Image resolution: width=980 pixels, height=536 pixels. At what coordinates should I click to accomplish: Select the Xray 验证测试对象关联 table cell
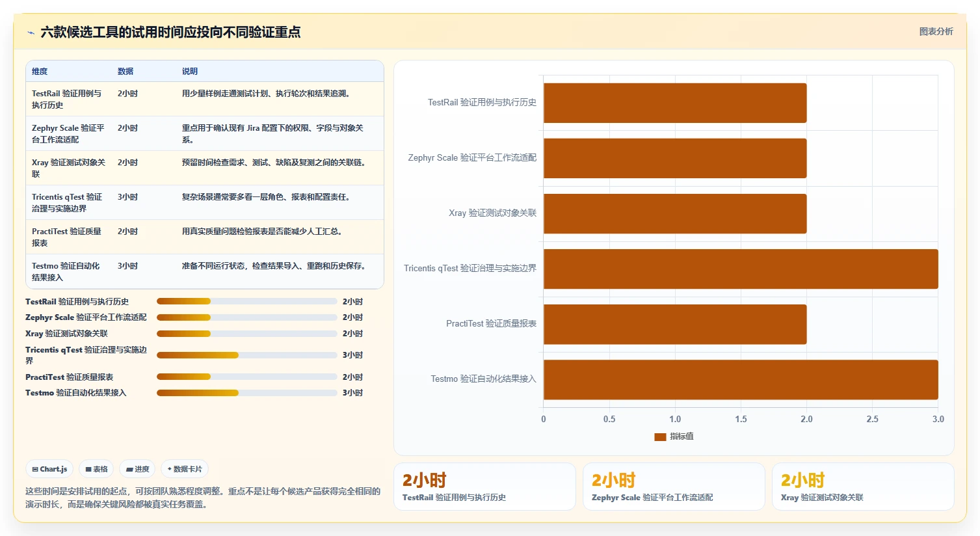(x=68, y=168)
